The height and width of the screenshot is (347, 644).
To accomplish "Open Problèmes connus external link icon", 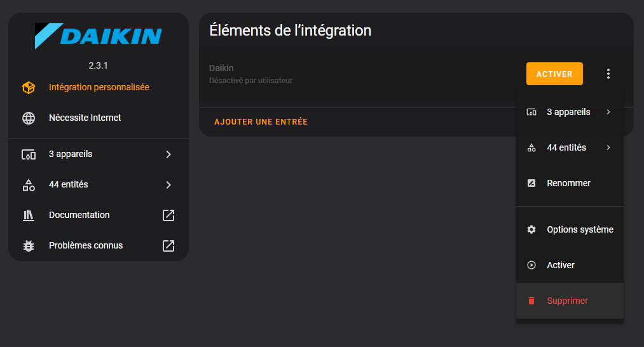I will (168, 245).
